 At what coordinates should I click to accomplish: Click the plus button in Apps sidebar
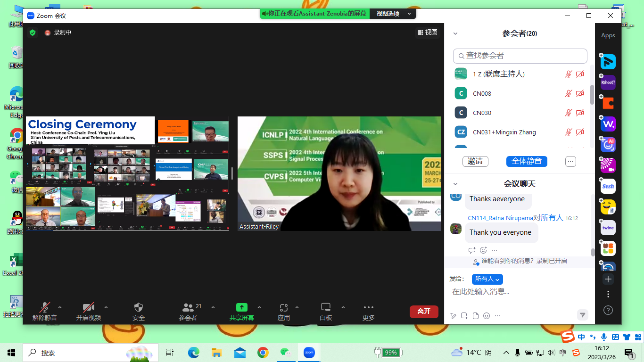point(608,279)
